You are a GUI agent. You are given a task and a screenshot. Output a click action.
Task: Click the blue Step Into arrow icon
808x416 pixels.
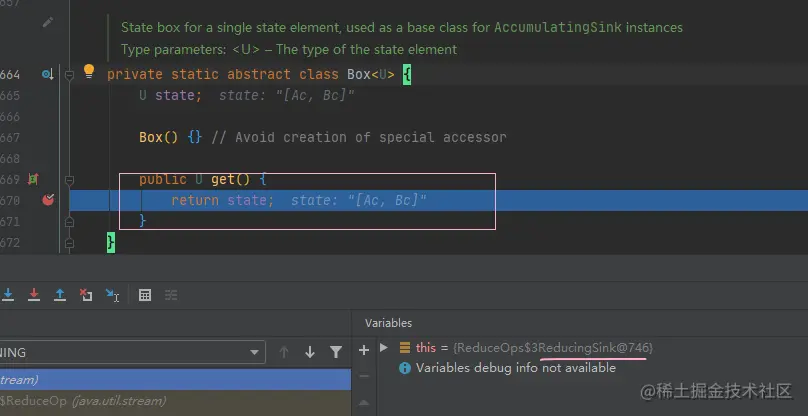pyautogui.click(x=8, y=294)
